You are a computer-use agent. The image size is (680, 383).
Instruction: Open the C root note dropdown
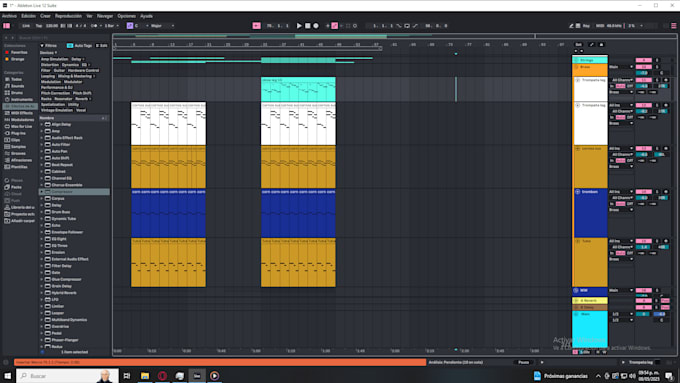pos(141,26)
